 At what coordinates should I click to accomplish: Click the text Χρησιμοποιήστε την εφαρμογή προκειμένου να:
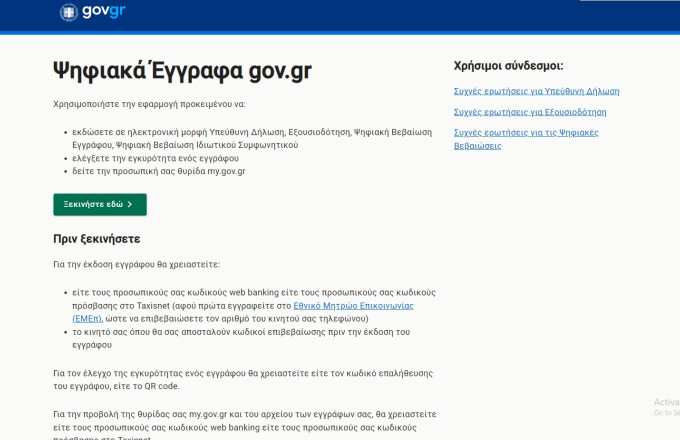tap(149, 104)
